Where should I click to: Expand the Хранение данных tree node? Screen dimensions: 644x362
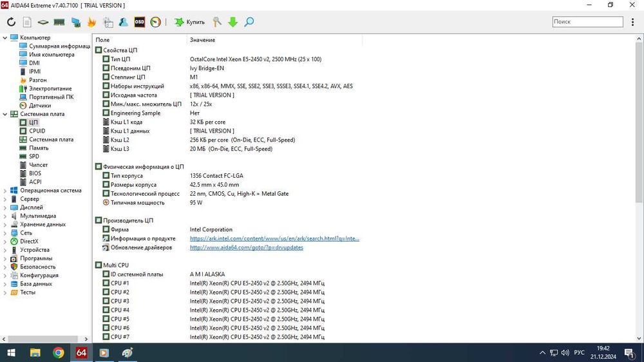[5, 225]
